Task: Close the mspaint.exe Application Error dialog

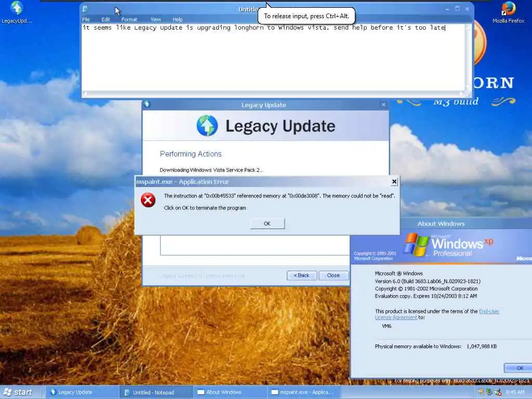Action: point(394,182)
